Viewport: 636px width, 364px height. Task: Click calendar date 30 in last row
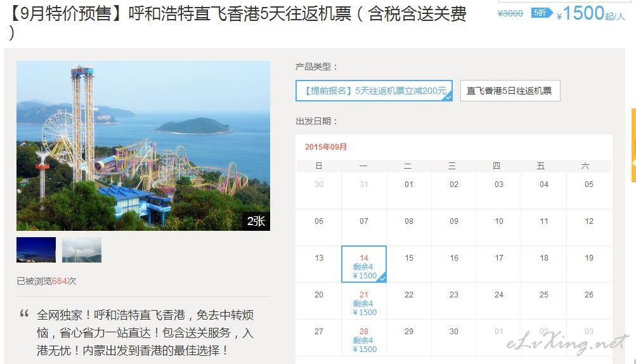point(454,332)
